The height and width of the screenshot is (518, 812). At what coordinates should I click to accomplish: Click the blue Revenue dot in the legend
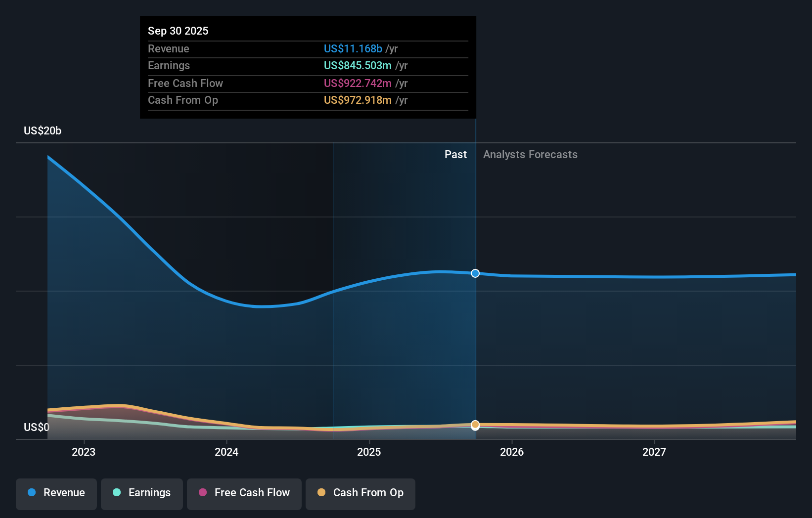[31, 493]
